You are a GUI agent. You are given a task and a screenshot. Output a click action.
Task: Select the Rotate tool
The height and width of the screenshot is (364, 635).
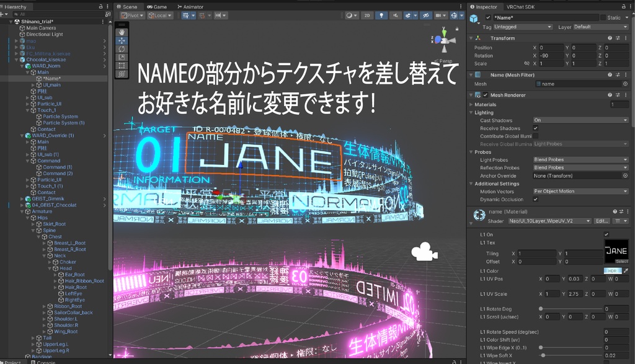(122, 49)
